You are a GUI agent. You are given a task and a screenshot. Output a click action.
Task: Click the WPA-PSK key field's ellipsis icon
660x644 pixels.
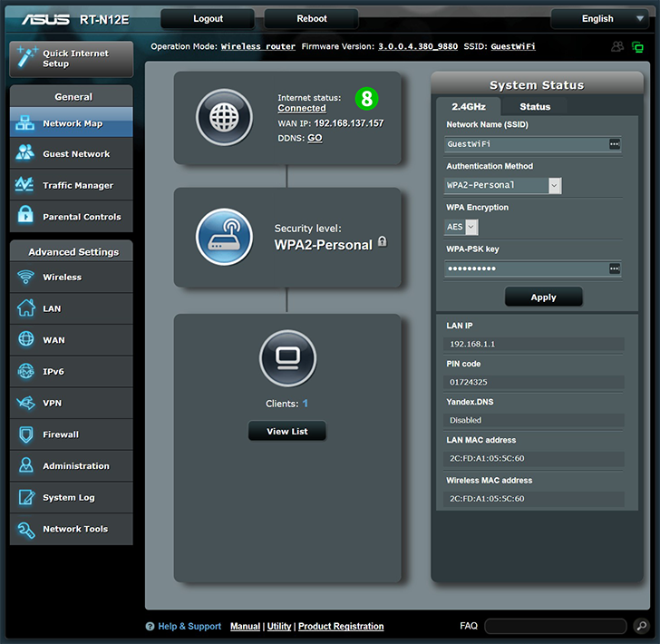[615, 268]
